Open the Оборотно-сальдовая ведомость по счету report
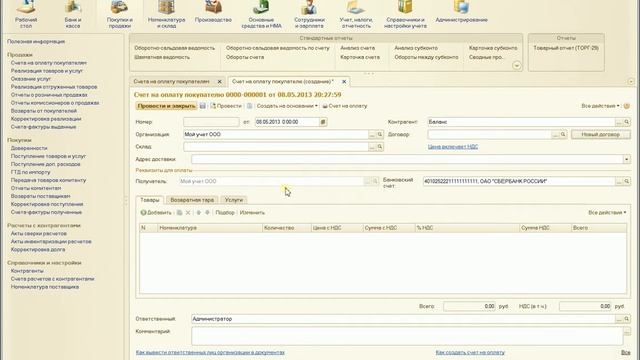The width and height of the screenshot is (640, 360). (278, 48)
